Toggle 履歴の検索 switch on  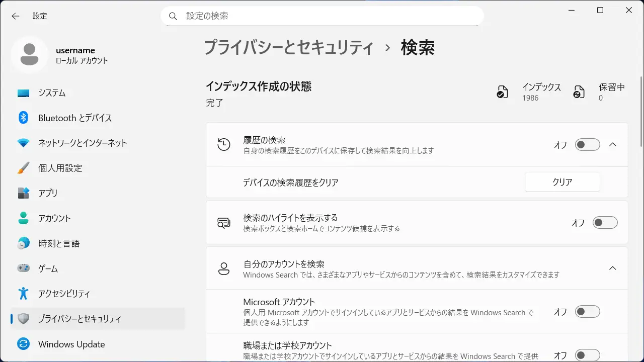pyautogui.click(x=588, y=145)
